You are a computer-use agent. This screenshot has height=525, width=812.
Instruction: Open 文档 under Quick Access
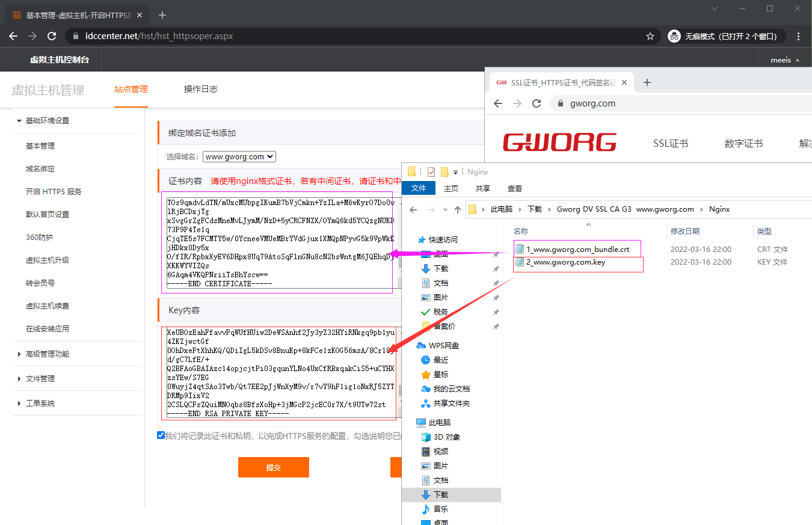[x=440, y=283]
